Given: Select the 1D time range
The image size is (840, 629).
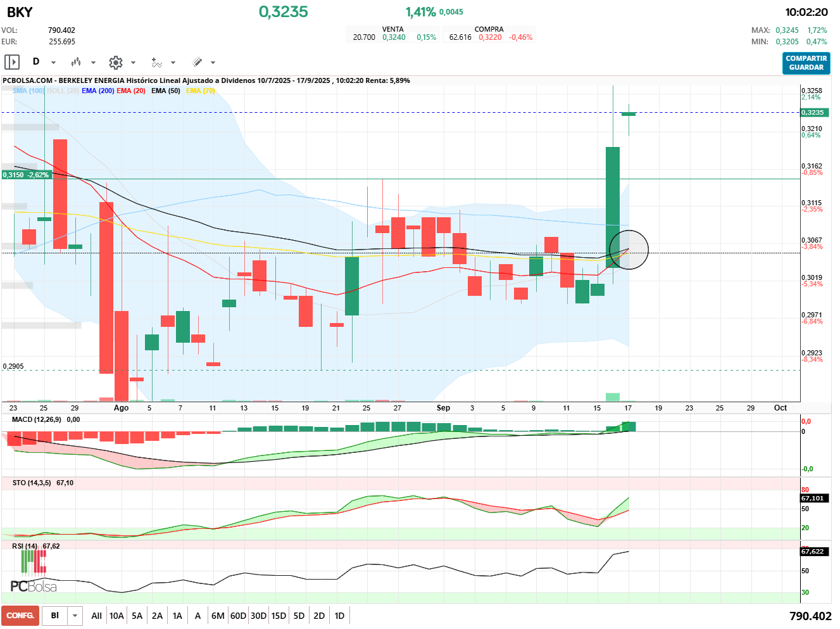Looking at the screenshot, I should pos(339,616).
